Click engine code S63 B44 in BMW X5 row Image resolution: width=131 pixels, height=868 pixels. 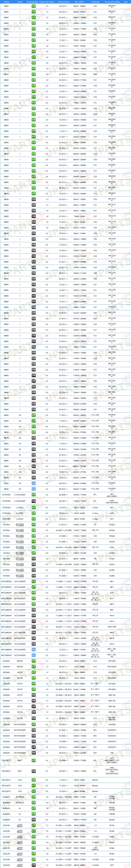[112, 432]
